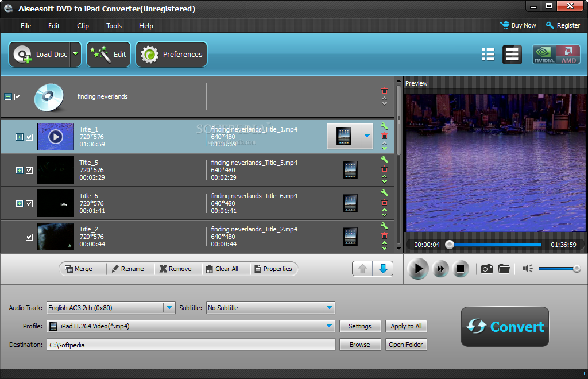Click the iPad profile icon for Title_2

(x=350, y=237)
